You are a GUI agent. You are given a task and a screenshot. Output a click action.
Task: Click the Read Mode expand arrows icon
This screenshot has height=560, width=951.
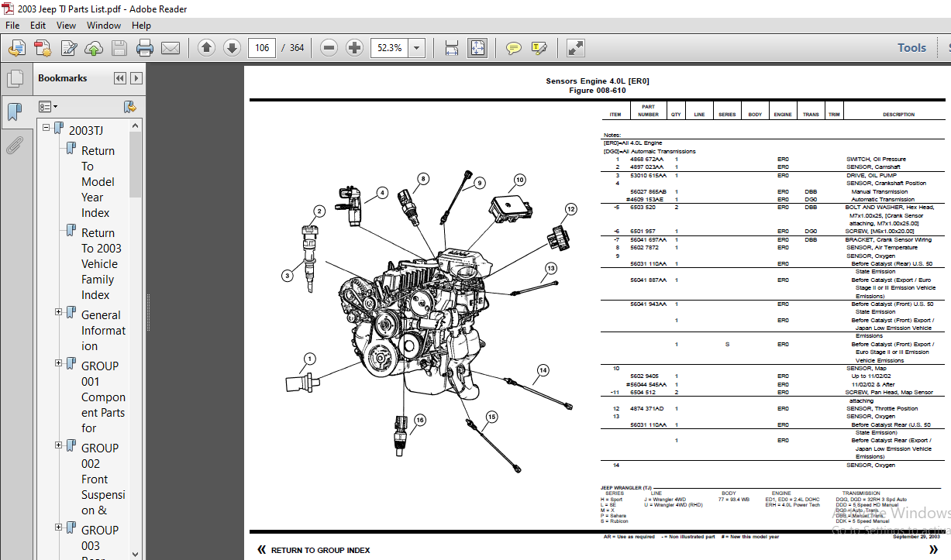point(576,48)
